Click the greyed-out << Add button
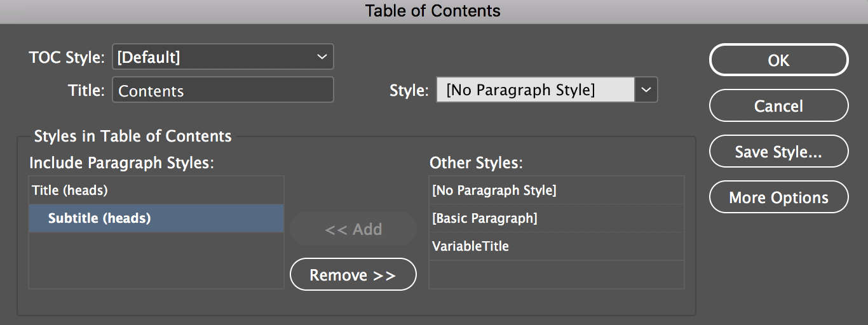 353,229
